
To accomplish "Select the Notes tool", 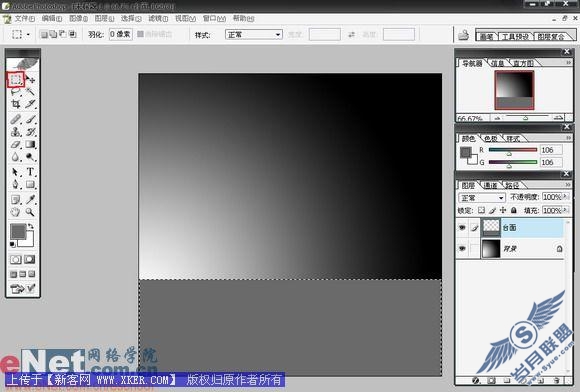I will (16, 200).
